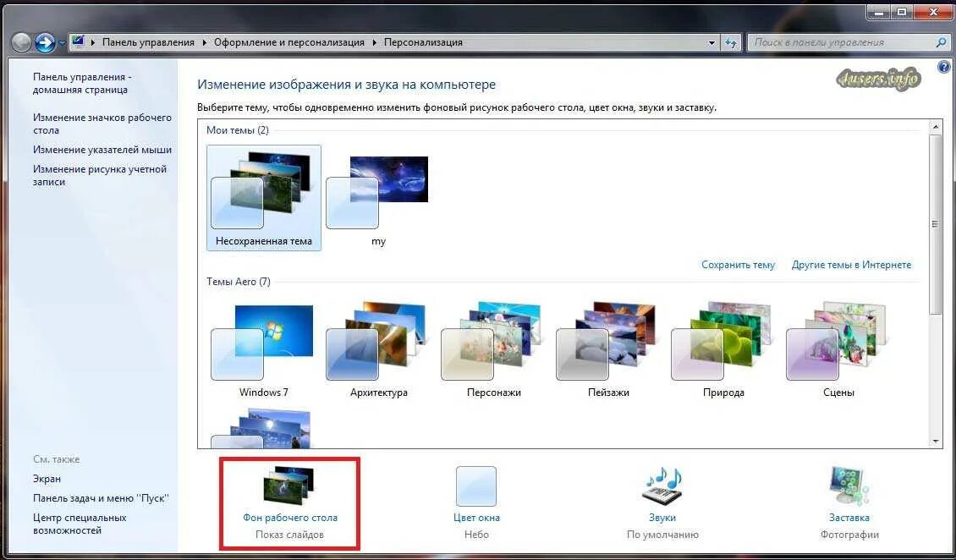Open Изменение значков рабочего стола link
The image size is (956, 560).
(102, 124)
